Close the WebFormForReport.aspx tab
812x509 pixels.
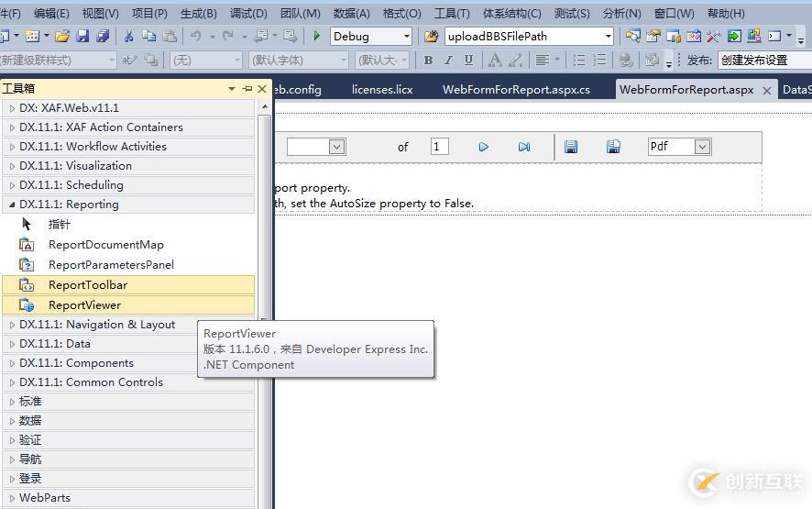pos(767,90)
